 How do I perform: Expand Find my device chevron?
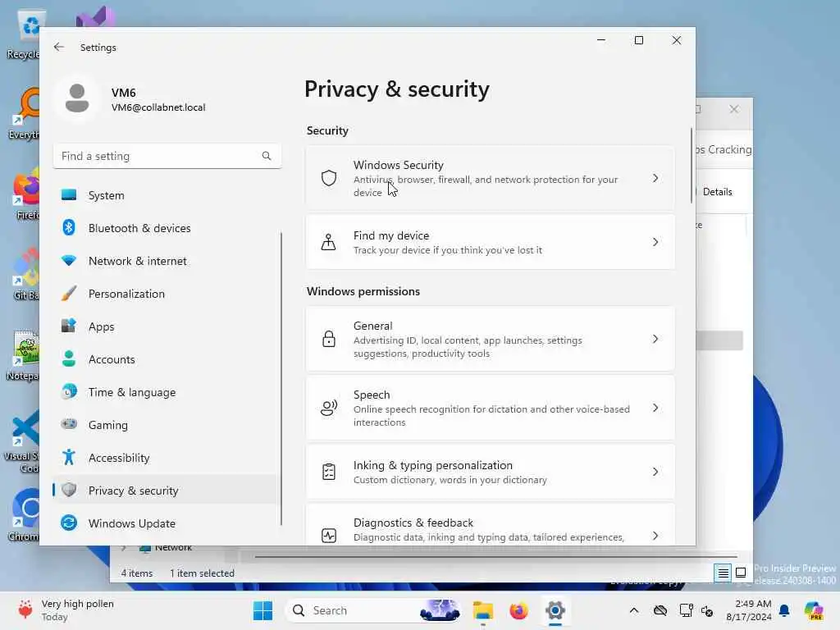coord(655,242)
